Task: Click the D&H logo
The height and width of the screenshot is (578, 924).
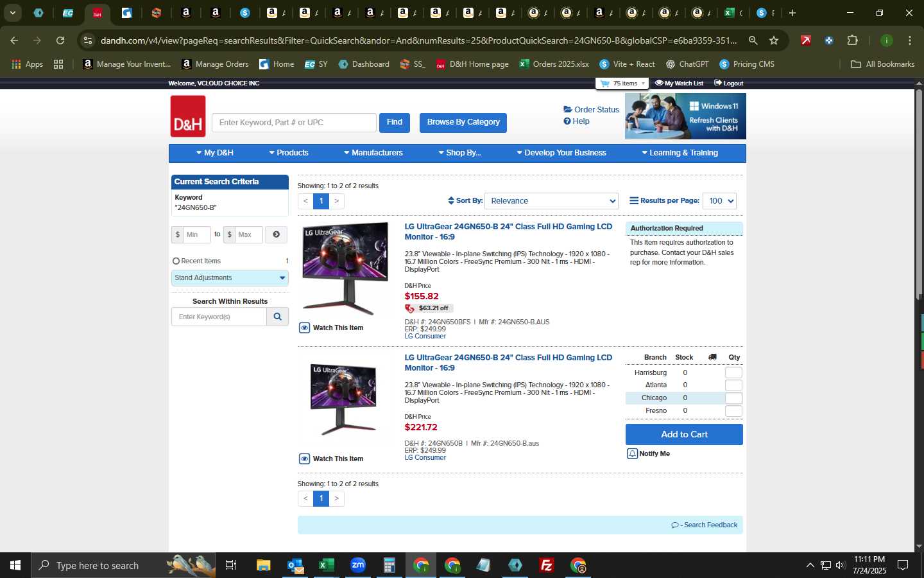Action: tap(188, 116)
